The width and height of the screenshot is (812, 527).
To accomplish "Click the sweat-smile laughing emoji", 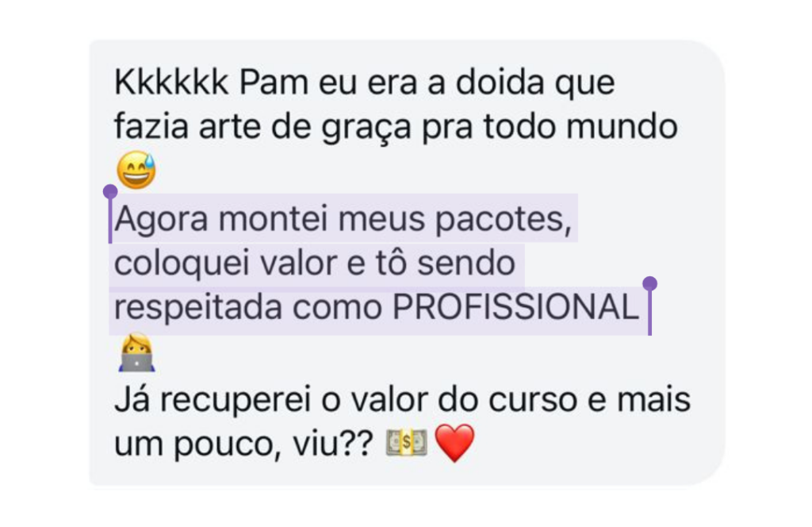I will tap(136, 170).
